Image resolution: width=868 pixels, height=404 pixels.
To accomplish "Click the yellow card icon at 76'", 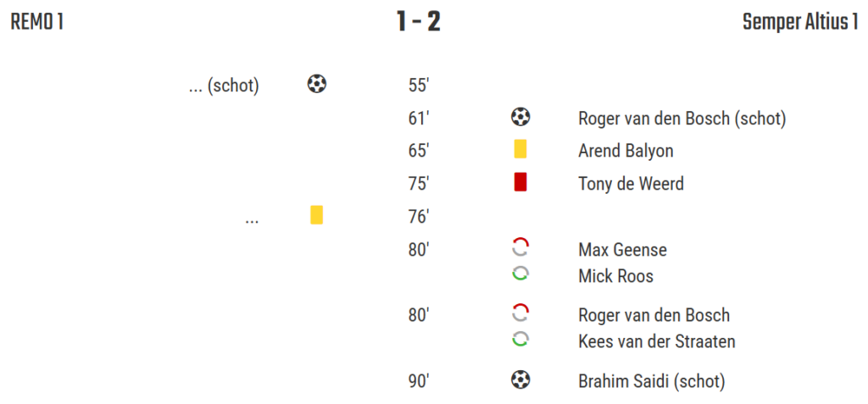I will (317, 216).
